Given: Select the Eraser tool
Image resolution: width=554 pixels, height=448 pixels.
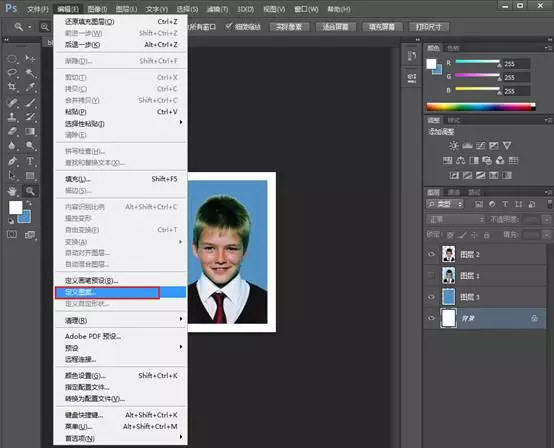Looking at the screenshot, I should [x=12, y=131].
